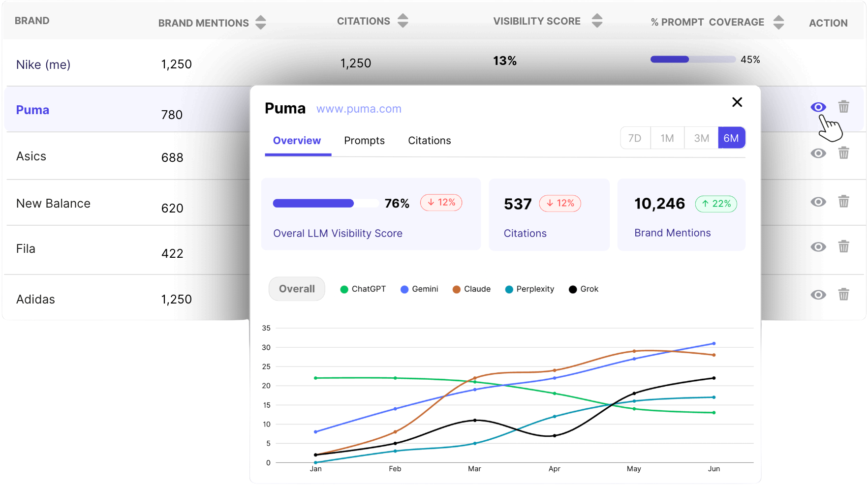
Task: Click the Claude data point for May
Action: [x=634, y=351]
